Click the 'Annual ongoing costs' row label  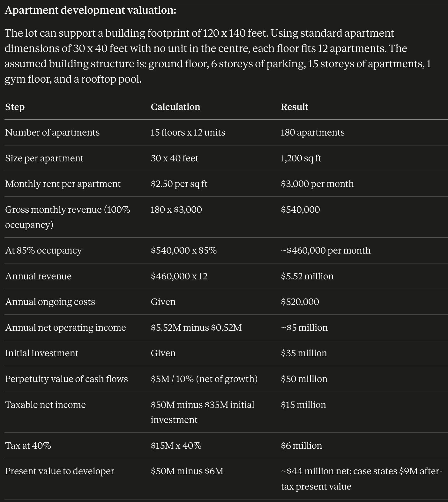click(50, 302)
